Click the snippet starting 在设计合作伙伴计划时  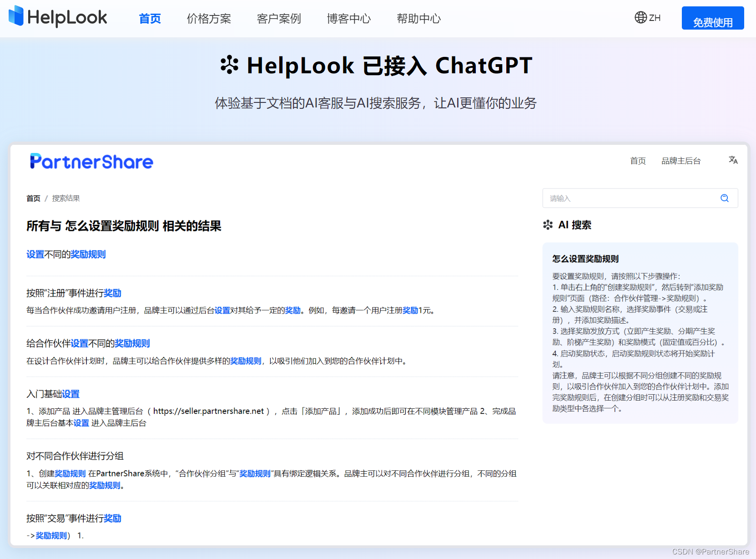coord(217,361)
